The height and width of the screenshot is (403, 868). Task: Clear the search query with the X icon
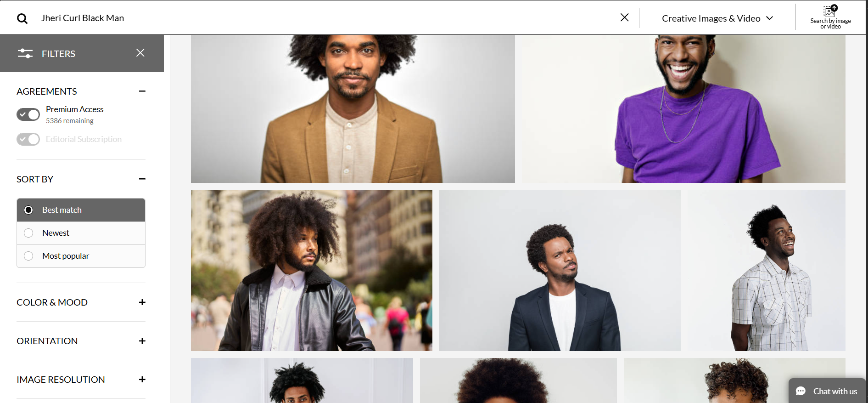coord(624,17)
